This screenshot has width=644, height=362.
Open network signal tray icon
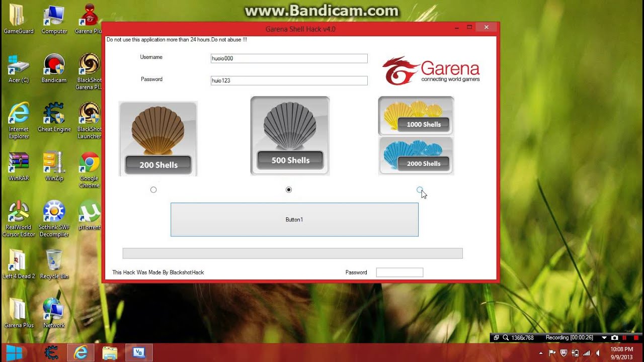click(587, 353)
